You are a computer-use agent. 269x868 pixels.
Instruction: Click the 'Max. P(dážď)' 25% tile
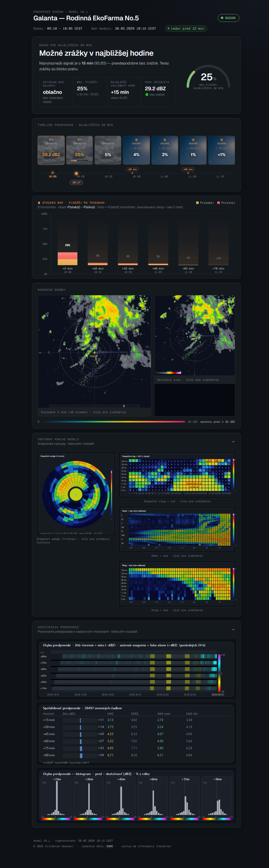click(x=90, y=92)
